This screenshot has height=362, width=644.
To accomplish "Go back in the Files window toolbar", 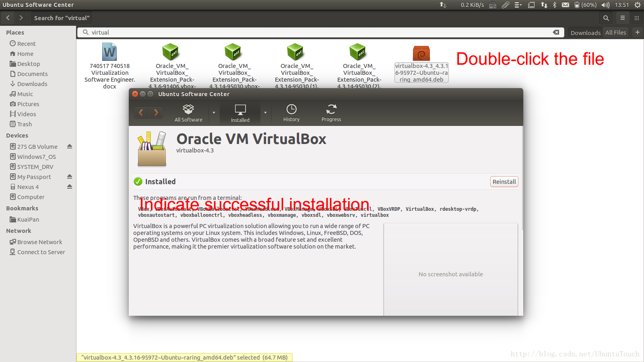I will (8, 18).
